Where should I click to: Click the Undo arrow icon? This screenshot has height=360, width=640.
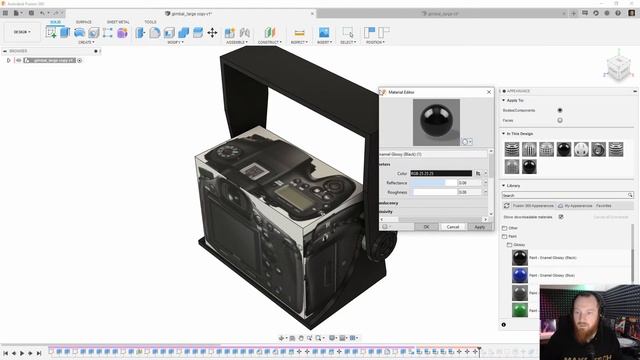42,13
